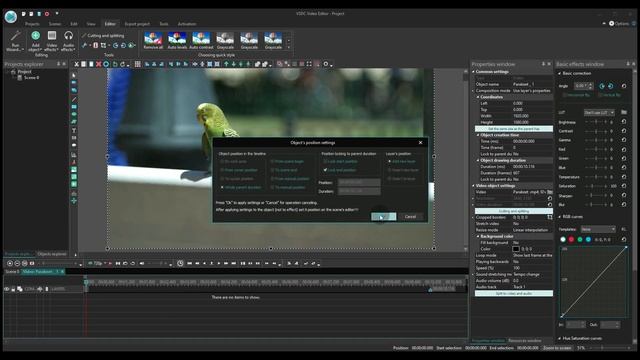
Task: Select the line drawing tool in left toolbar
Action: 74,99
